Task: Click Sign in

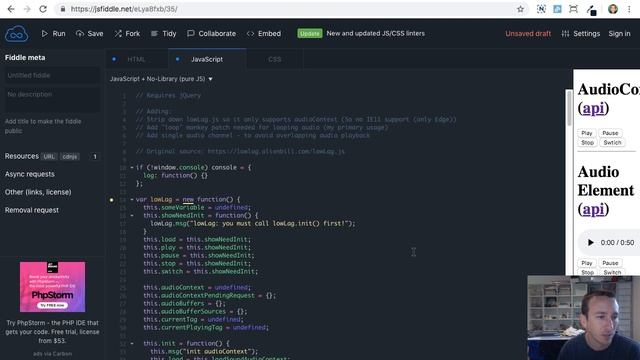Action: click(x=619, y=33)
